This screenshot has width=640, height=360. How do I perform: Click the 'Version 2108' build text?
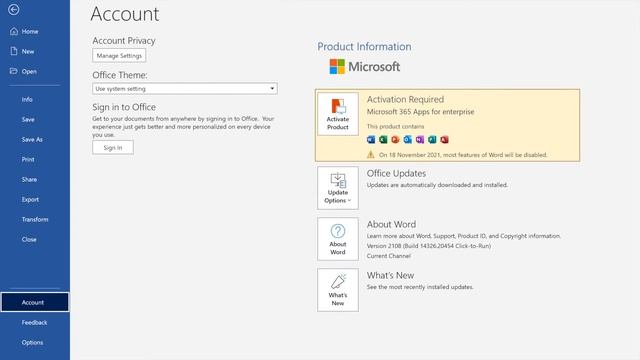[429, 246]
